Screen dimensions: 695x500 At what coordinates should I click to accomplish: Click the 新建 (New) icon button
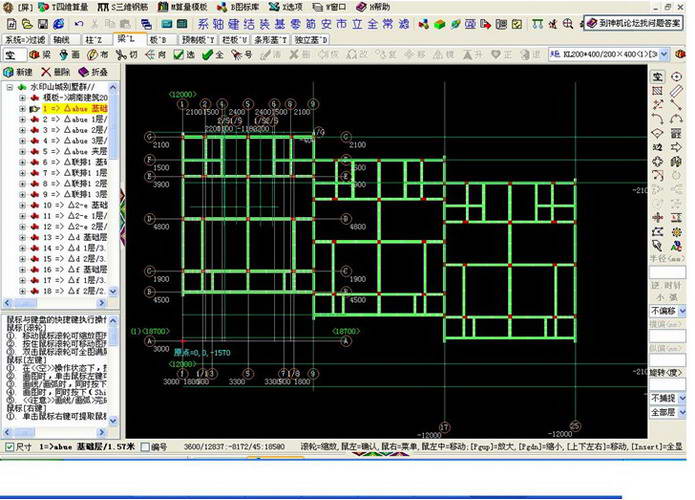point(18,73)
